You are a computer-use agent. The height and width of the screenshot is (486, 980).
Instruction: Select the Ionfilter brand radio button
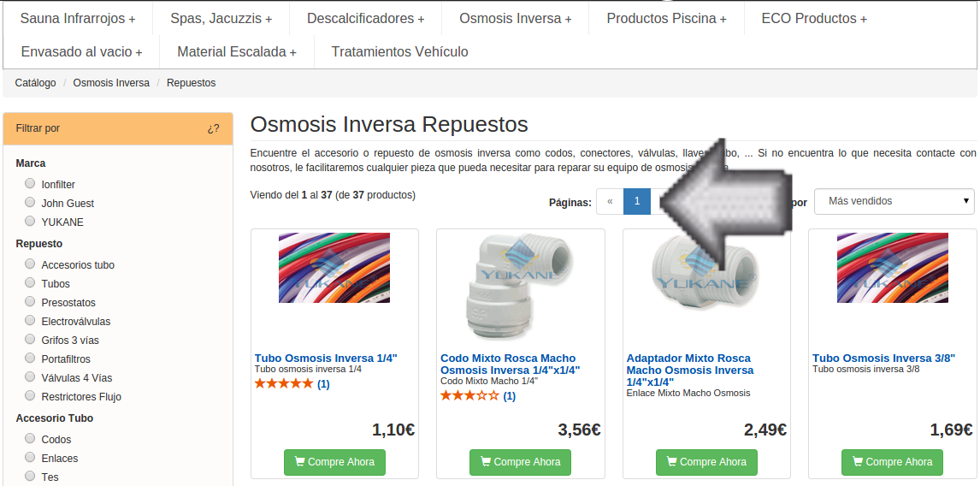(29, 183)
